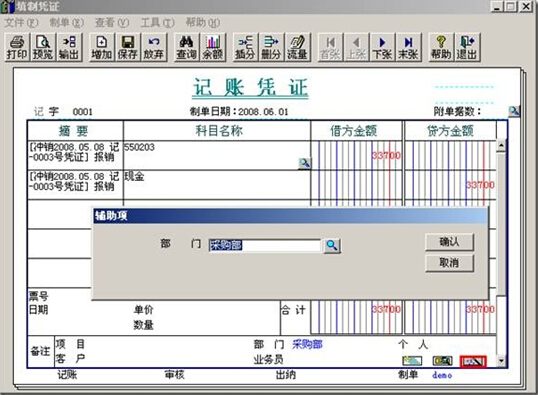Open the 工具 menu
Viewport: 538px width, 395px height.
(157, 23)
